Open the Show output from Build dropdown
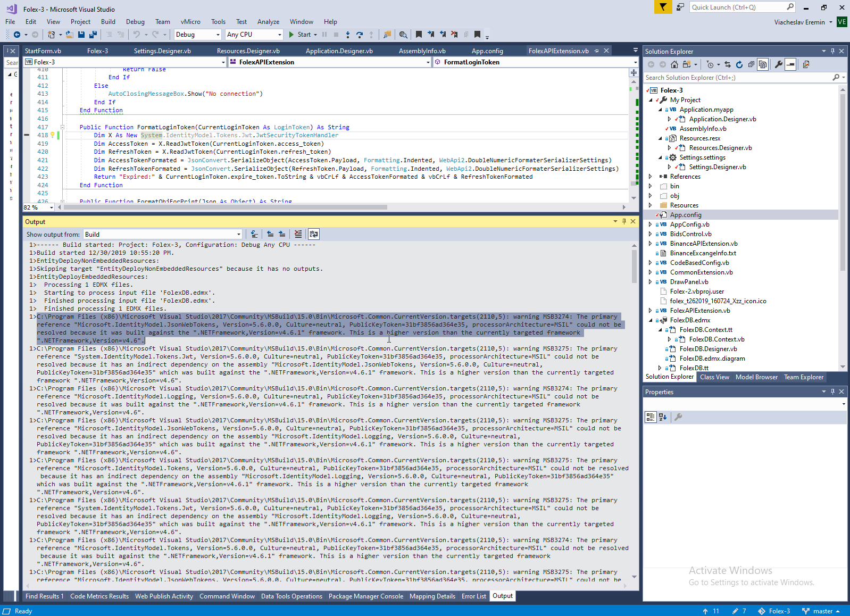This screenshot has width=850, height=616. pos(163,234)
